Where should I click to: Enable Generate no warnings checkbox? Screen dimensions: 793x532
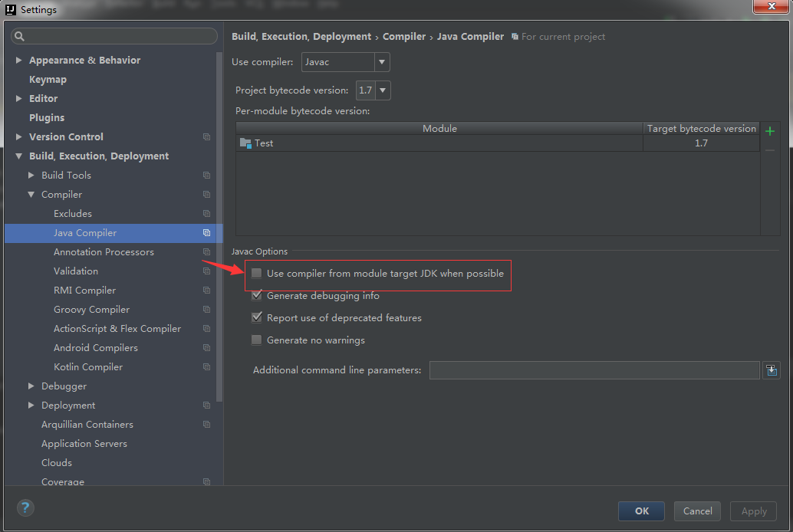pyautogui.click(x=257, y=340)
